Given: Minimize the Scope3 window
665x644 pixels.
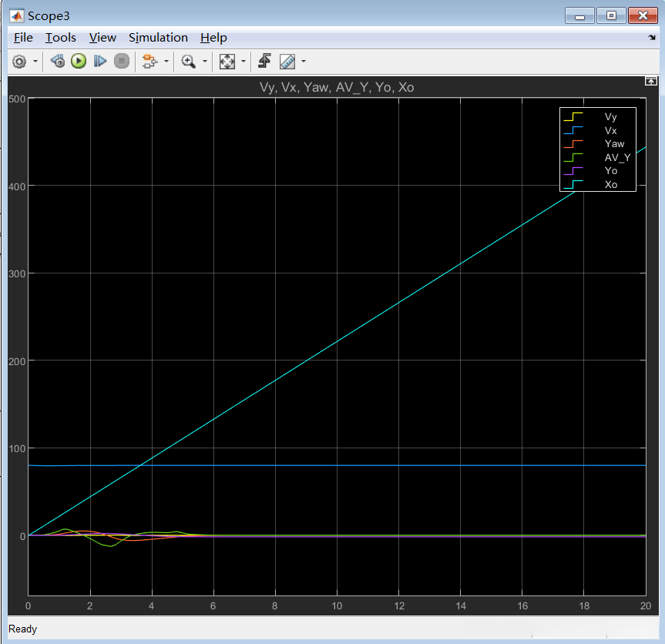Looking at the screenshot, I should tap(579, 16).
